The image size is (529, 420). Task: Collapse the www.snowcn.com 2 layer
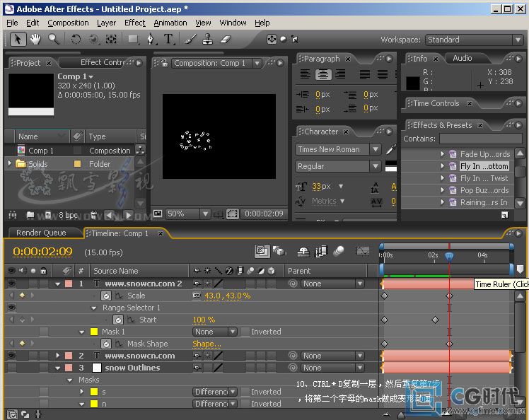coord(58,284)
